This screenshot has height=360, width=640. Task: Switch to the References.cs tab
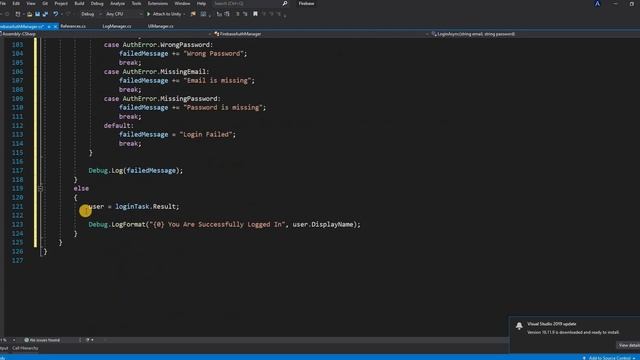(73, 26)
